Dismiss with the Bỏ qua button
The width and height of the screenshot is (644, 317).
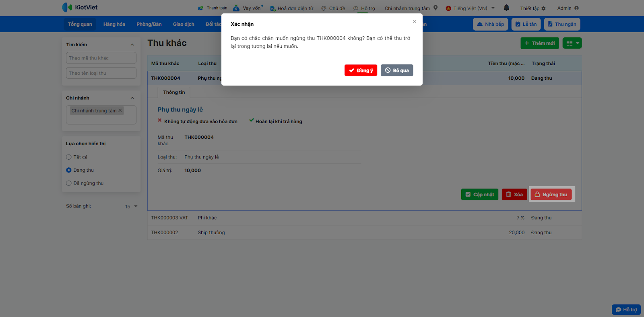pos(397,70)
